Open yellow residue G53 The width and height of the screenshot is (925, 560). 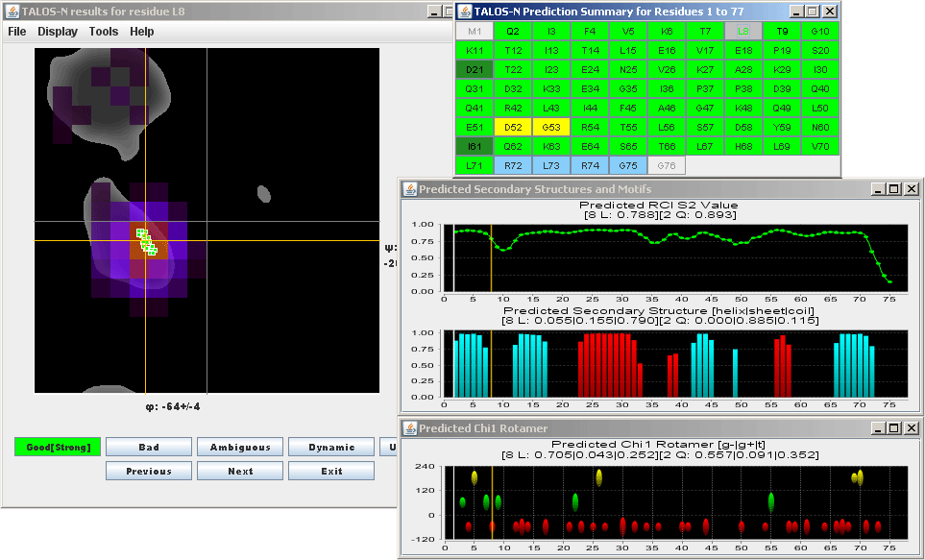pos(551,128)
